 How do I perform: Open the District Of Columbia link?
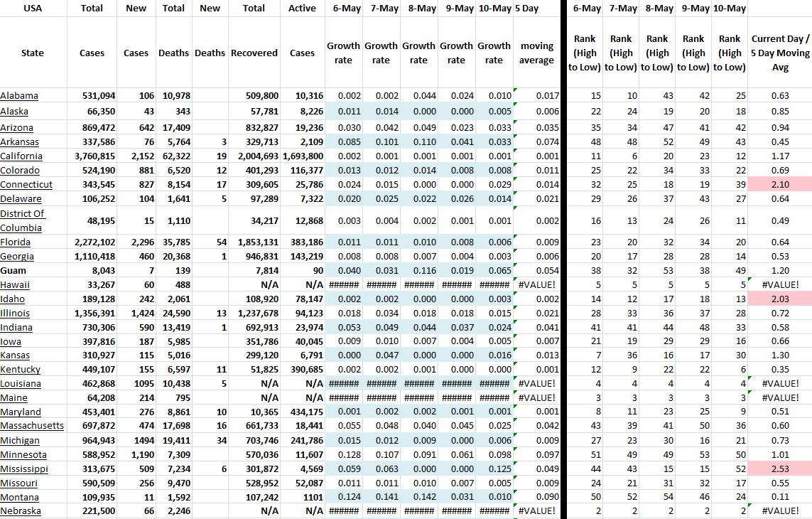coord(22,220)
